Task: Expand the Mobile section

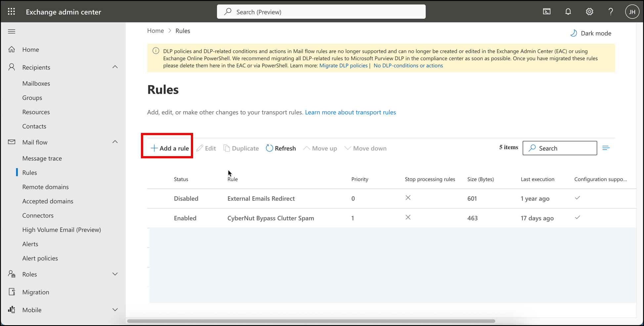Action: [115, 310]
